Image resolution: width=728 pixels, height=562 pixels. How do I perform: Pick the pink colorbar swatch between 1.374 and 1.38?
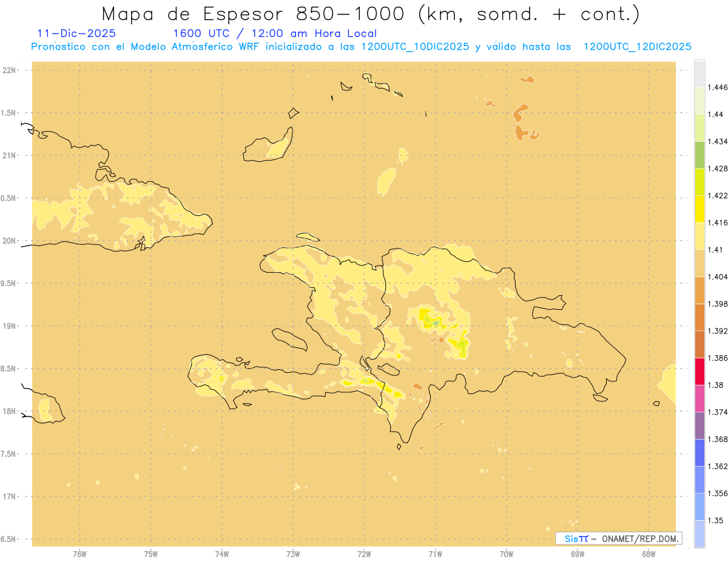(x=699, y=398)
